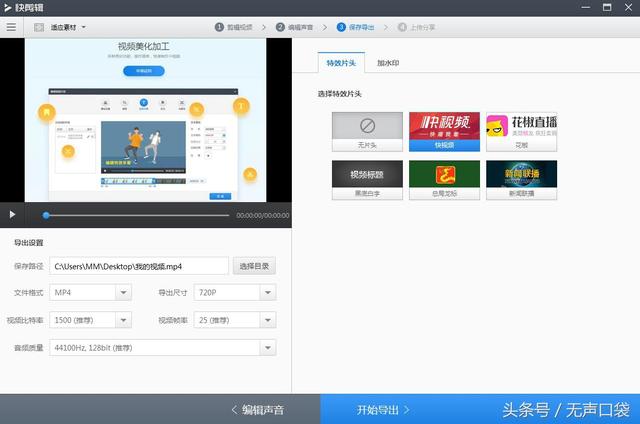Select step 4 上传分享
Image resolution: width=640 pixels, height=424 pixels.
tap(416, 27)
